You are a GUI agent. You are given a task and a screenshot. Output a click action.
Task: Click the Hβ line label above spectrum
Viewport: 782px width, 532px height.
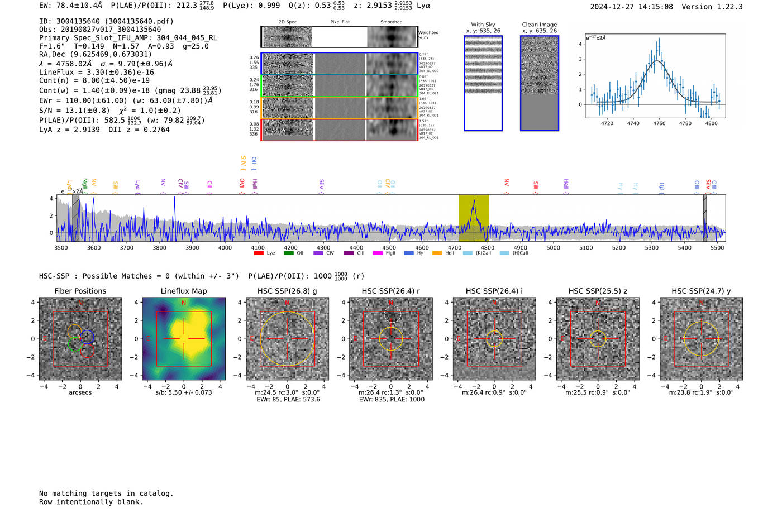tap(661, 186)
